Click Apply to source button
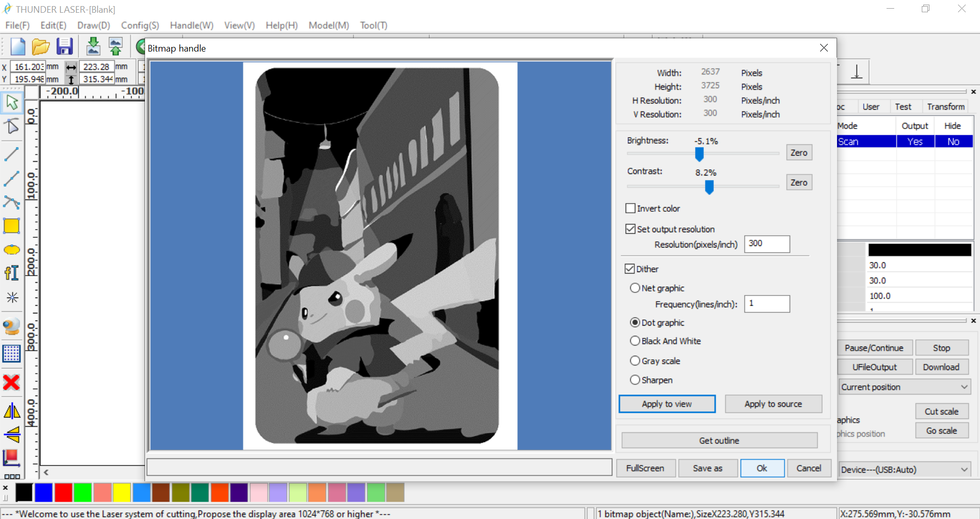The image size is (980, 519). 773,404
